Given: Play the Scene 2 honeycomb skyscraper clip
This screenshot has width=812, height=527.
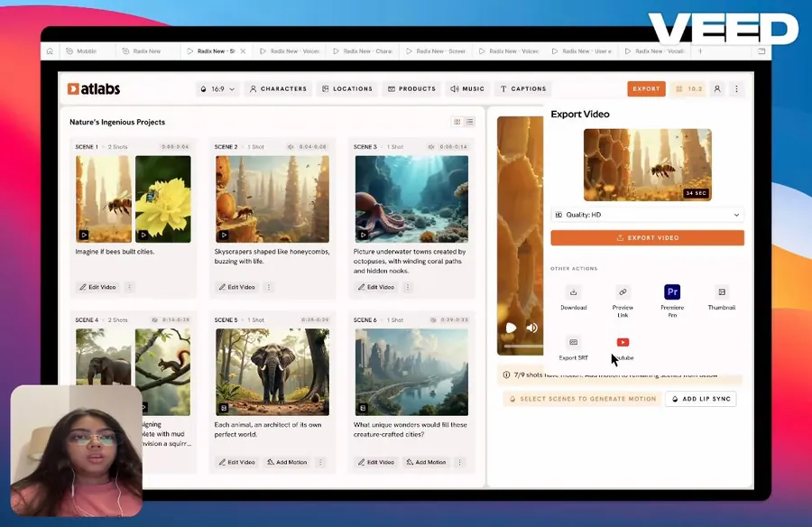Looking at the screenshot, I should [224, 236].
